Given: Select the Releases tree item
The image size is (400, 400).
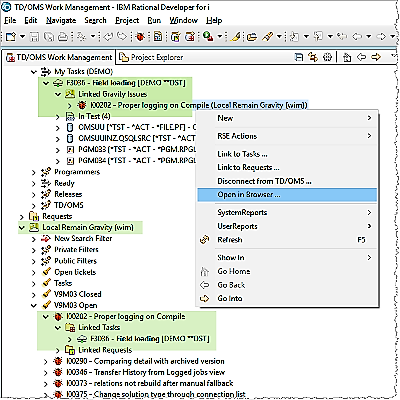Looking at the screenshot, I should pos(68,194).
